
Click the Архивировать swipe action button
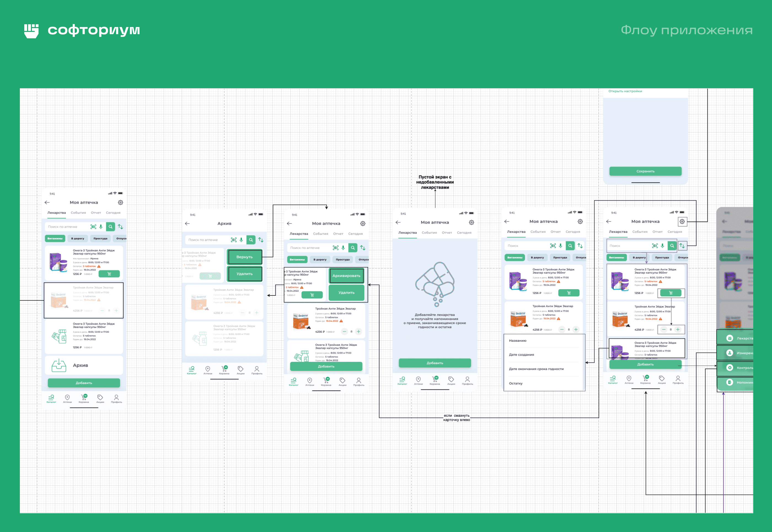(x=346, y=276)
